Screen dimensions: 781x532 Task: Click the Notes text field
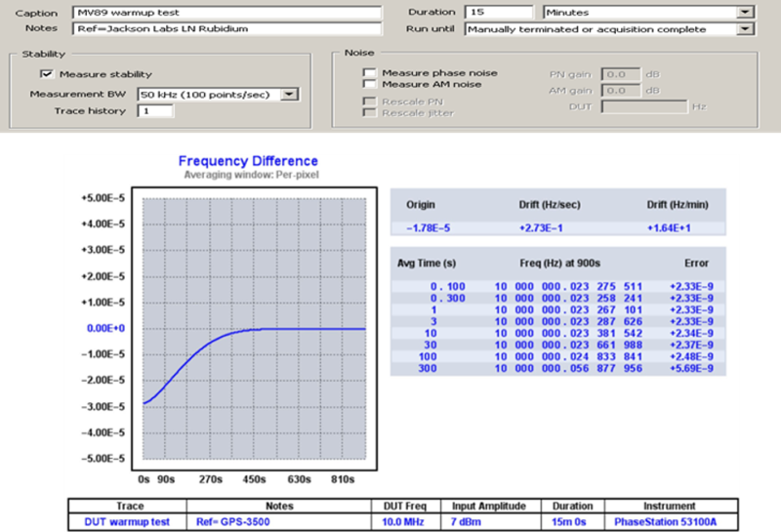click(x=226, y=29)
